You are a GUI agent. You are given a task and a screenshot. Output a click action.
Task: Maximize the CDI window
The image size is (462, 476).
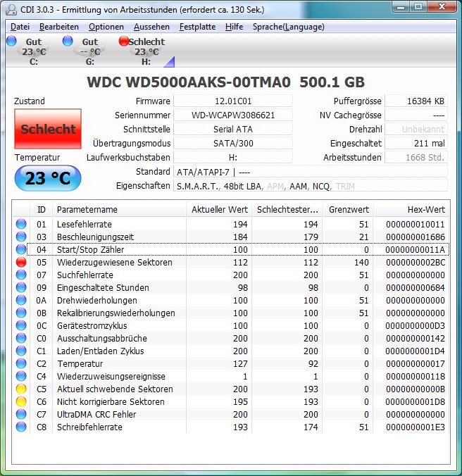[x=418, y=6]
